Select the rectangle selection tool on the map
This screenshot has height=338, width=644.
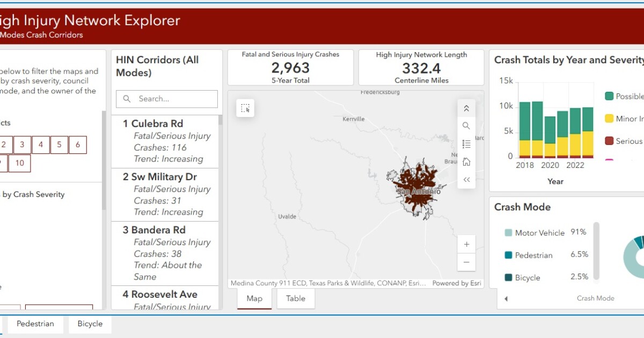pyautogui.click(x=245, y=108)
